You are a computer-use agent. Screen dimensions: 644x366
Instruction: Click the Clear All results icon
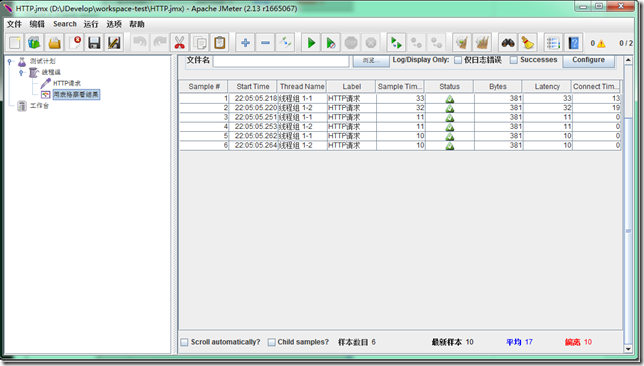tap(482, 43)
